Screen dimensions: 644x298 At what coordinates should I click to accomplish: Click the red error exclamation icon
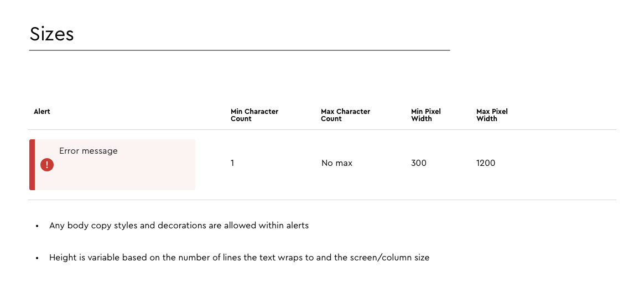(x=47, y=165)
